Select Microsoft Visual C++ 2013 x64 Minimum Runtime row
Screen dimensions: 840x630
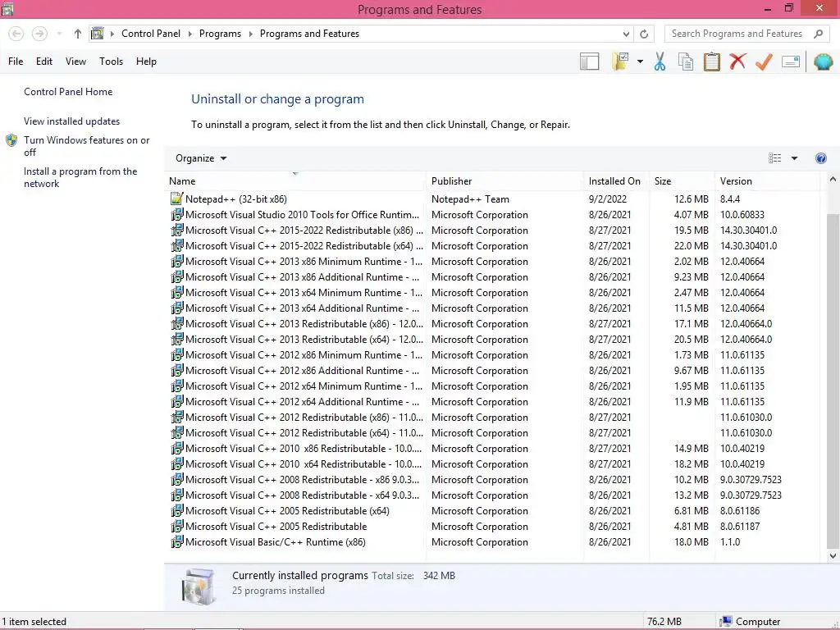[492, 293]
